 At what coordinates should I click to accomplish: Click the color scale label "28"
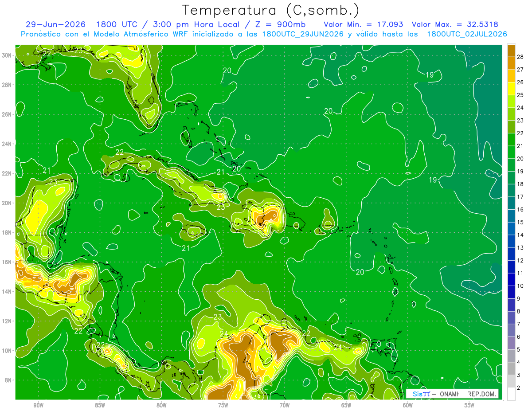520,57
